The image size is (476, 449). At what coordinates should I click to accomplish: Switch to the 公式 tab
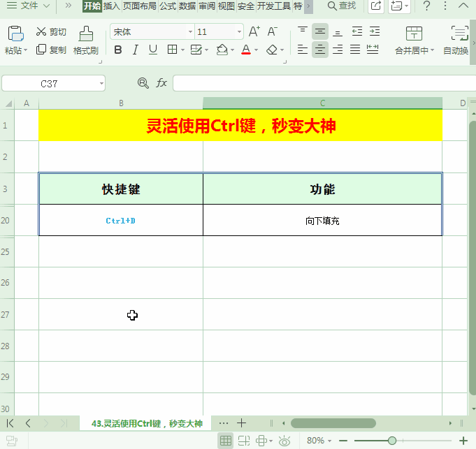(168, 6)
